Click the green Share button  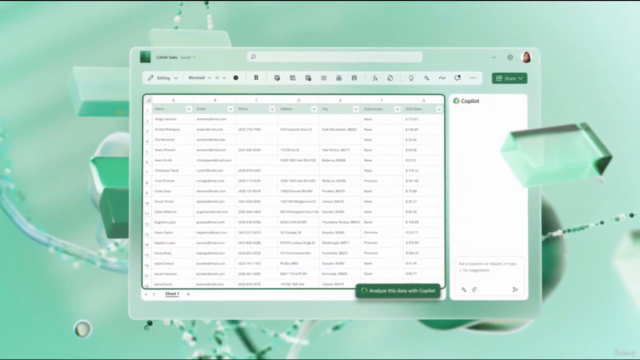pos(509,78)
